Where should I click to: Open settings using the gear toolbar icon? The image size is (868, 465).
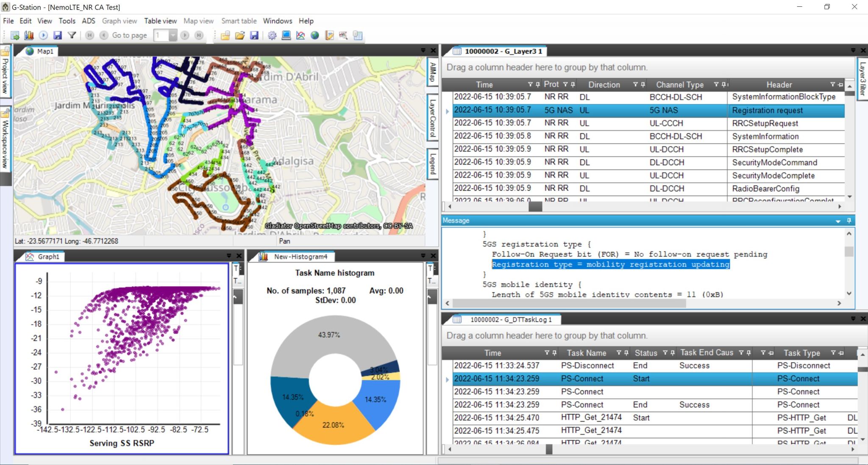point(272,36)
